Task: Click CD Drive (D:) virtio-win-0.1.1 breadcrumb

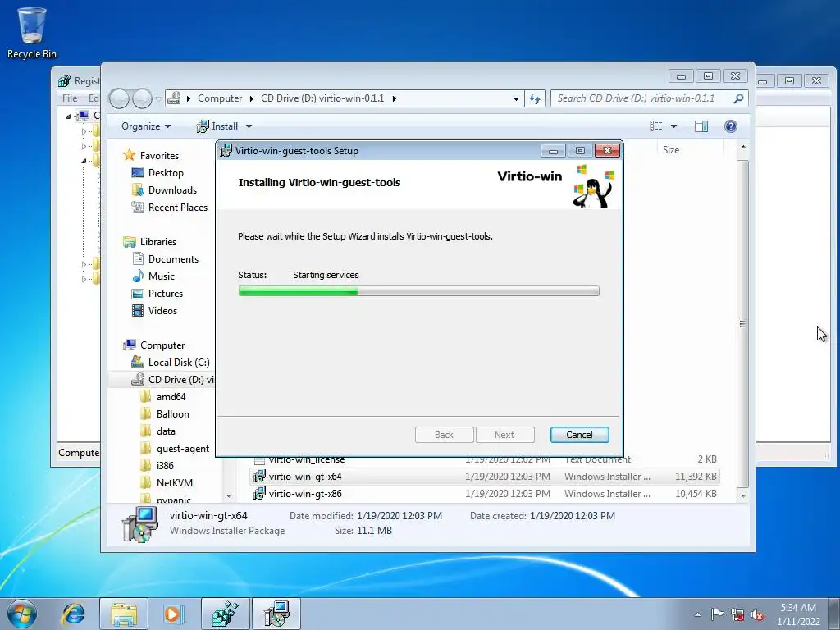Action: pos(322,98)
